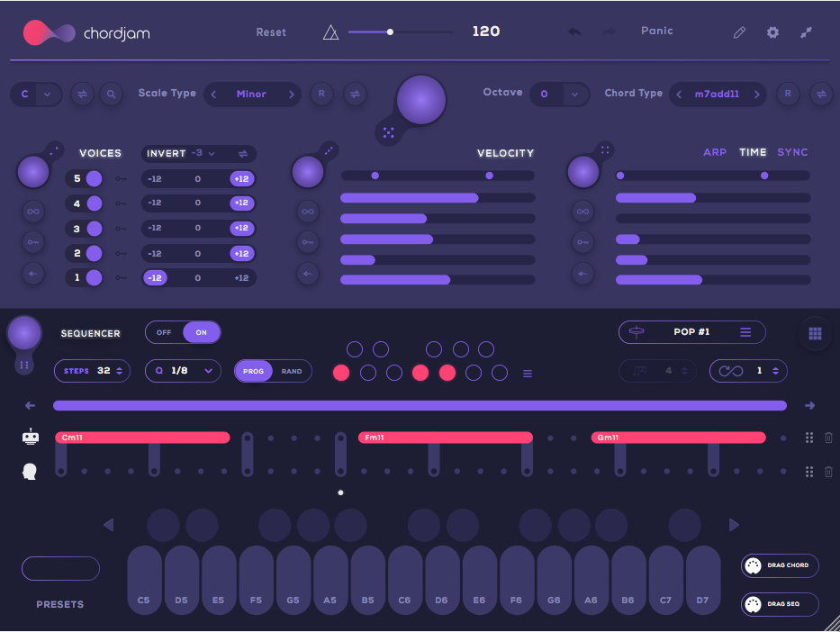
Task: Adjust the top velocity bar for voice 5
Action: (438, 198)
